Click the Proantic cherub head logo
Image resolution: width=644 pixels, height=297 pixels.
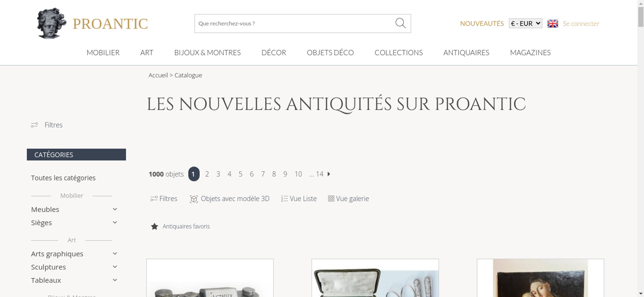point(52,23)
